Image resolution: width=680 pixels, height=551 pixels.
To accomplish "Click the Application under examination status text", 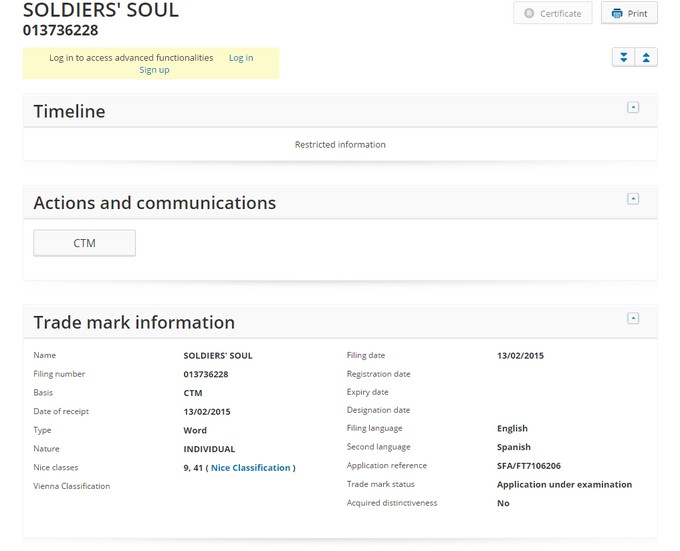I will click(564, 485).
